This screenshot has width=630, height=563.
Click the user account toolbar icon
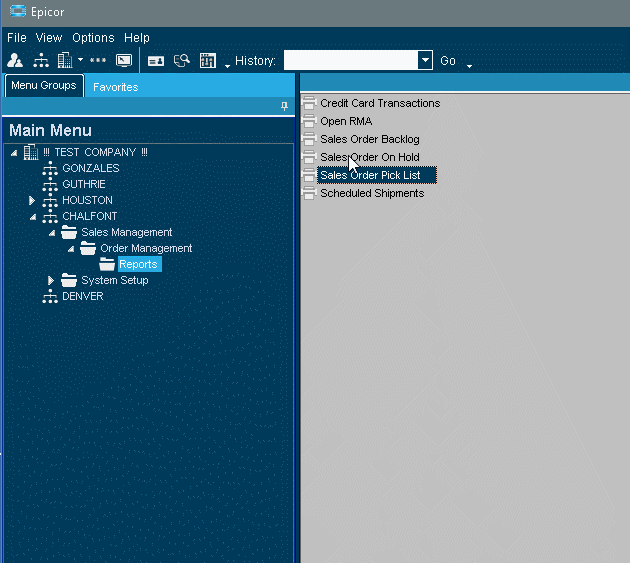click(15, 61)
